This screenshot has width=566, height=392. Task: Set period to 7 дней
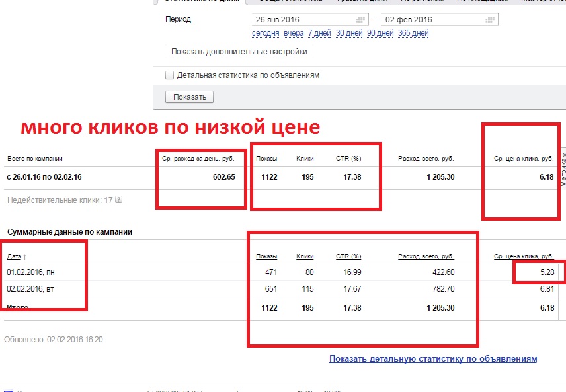tap(319, 33)
